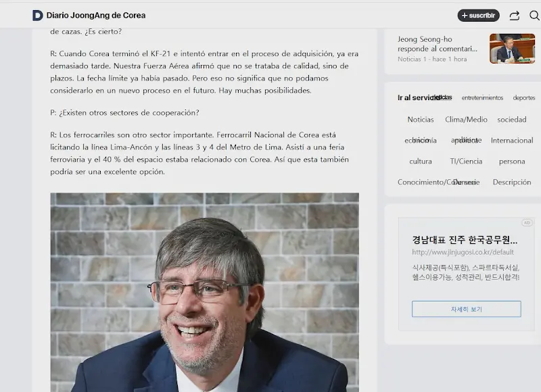Open the Descripción category link
Image resolution: width=541 pixels, height=392 pixels.
tap(512, 182)
